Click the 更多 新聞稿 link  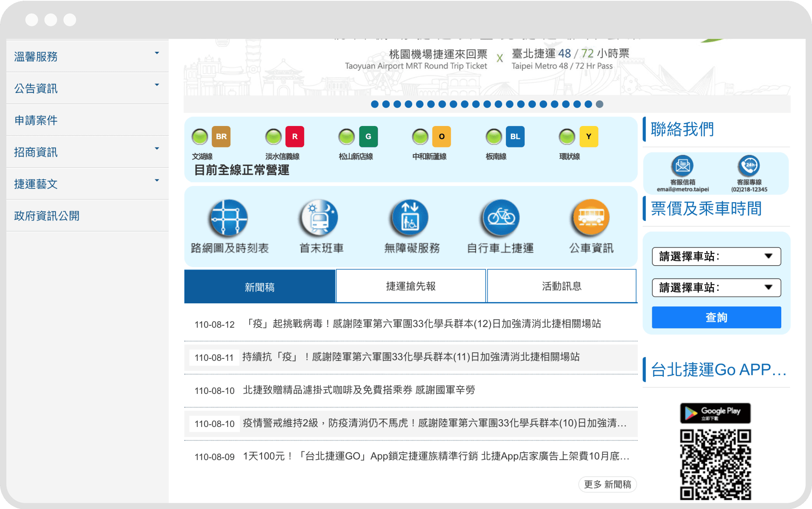(607, 485)
